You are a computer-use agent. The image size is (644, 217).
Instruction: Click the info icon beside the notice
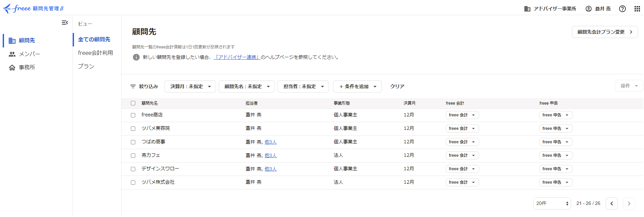point(136,57)
